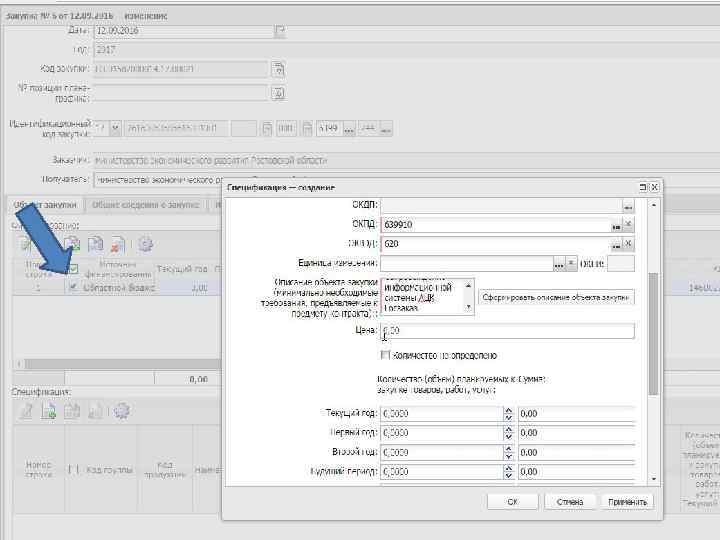Click the Получатель field
720x540 pixels.
click(x=158, y=180)
